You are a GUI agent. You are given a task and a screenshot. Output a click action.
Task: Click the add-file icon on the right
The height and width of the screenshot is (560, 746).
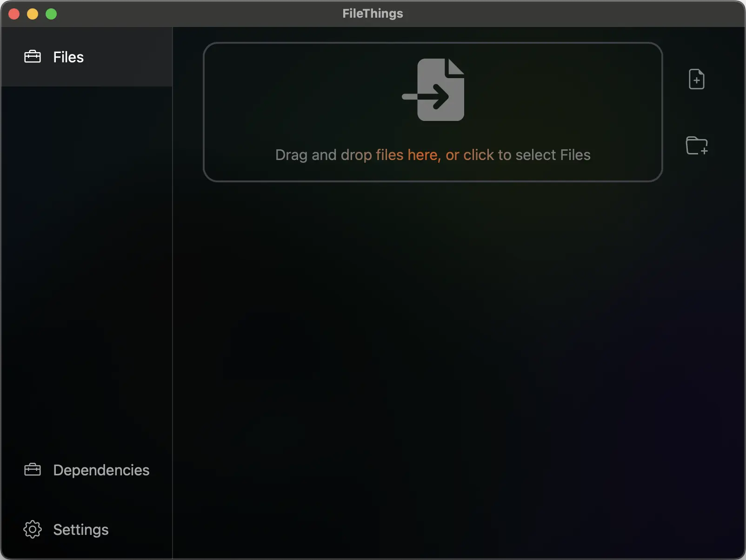tap(696, 79)
